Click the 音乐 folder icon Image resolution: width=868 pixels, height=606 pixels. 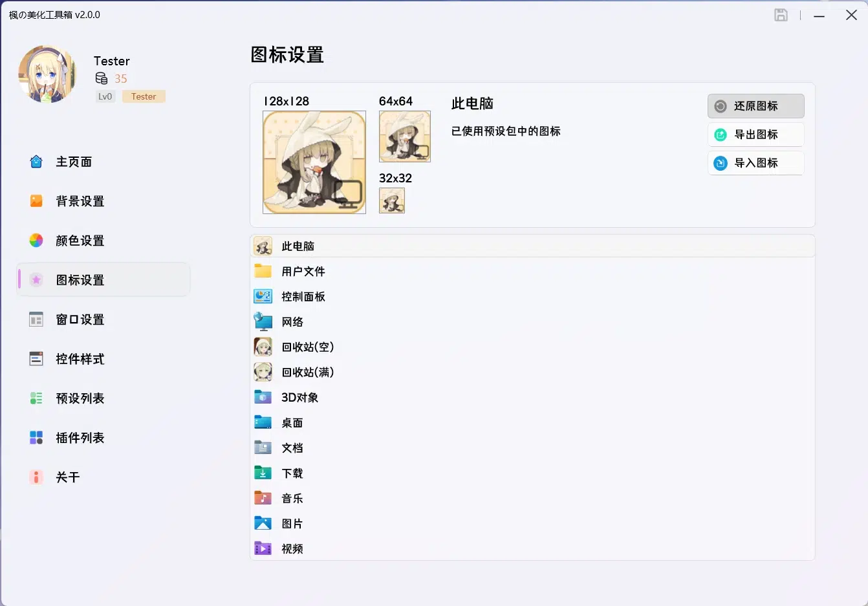(263, 498)
